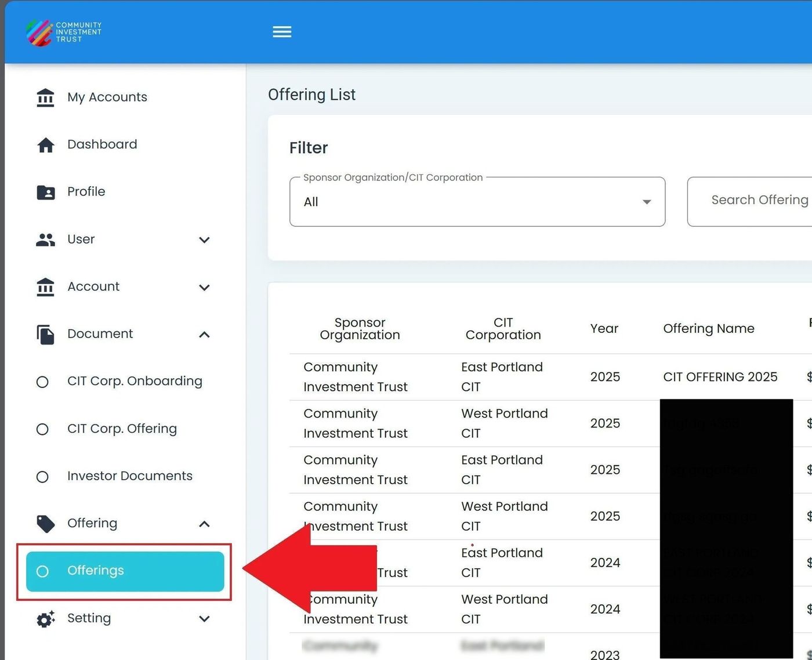Click the Document pages icon

45,334
